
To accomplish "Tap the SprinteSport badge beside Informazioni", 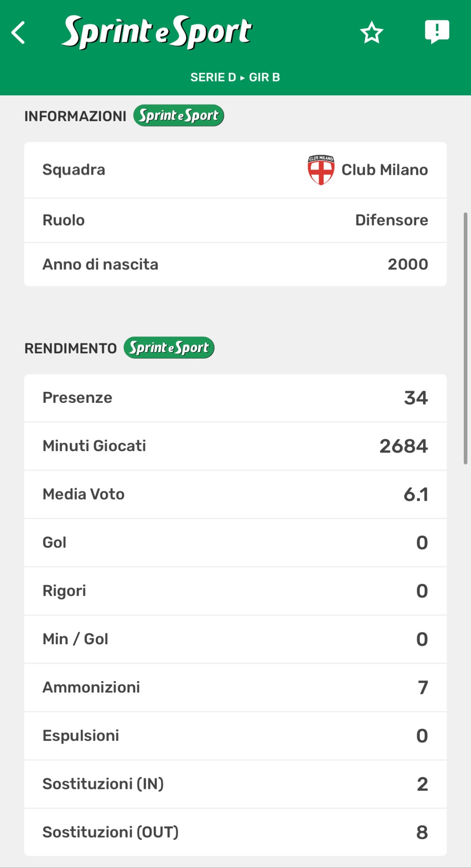I will [x=178, y=116].
